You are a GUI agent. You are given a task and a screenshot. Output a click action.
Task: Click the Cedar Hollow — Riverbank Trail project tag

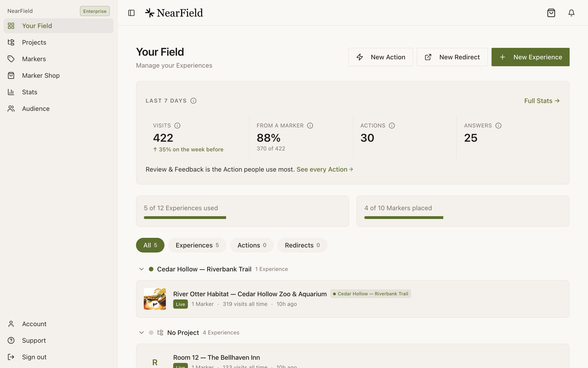(x=370, y=294)
